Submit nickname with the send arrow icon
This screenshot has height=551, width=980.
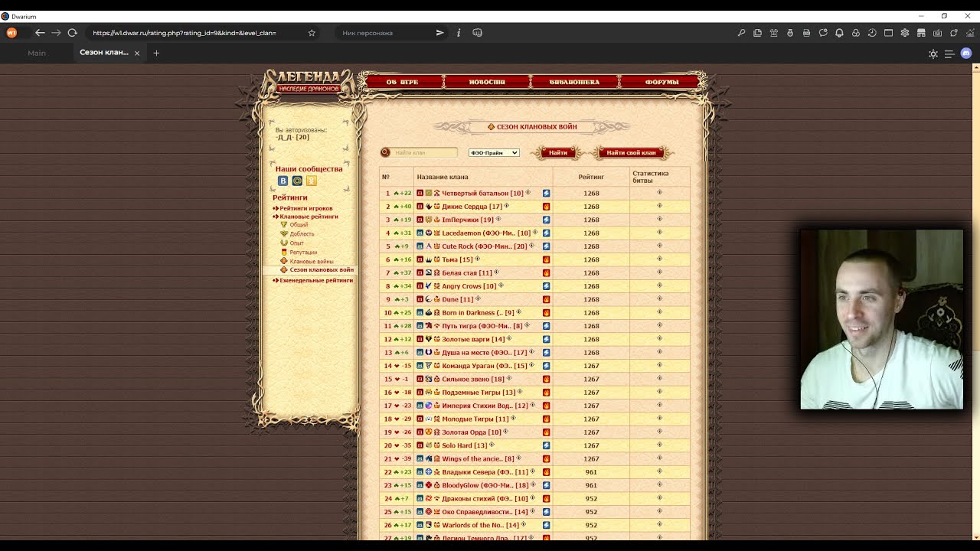coord(439,33)
